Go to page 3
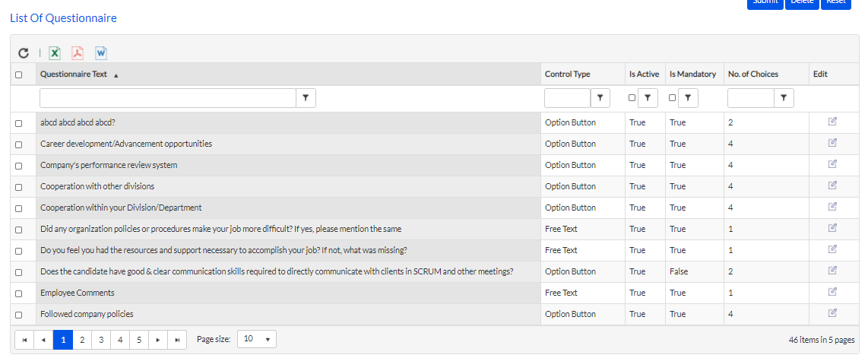 [101, 340]
